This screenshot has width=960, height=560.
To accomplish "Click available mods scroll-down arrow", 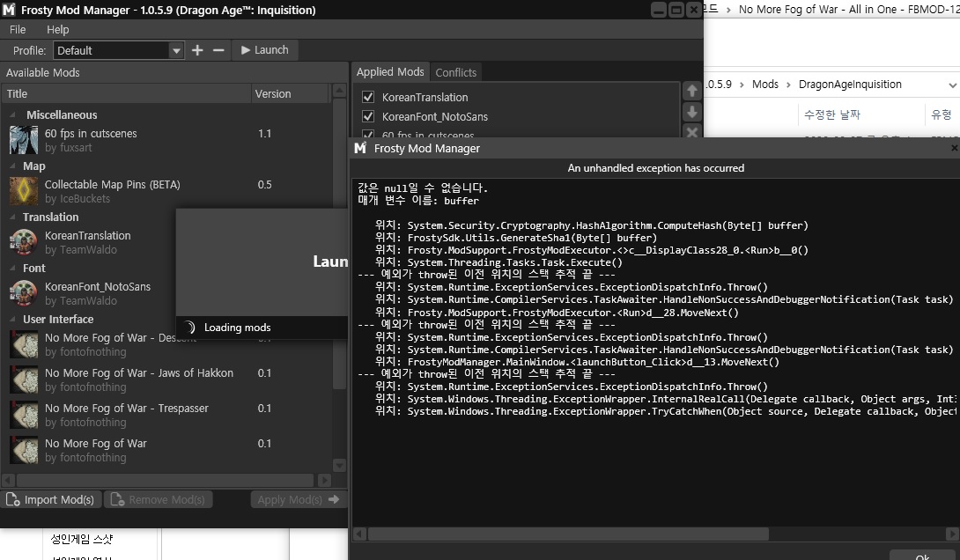I will coord(339,465).
